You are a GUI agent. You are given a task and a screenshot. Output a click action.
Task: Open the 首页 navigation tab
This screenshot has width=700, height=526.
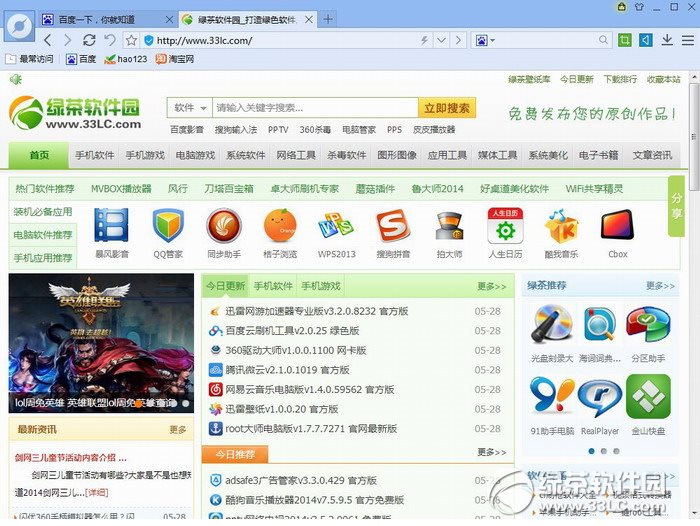(39, 155)
